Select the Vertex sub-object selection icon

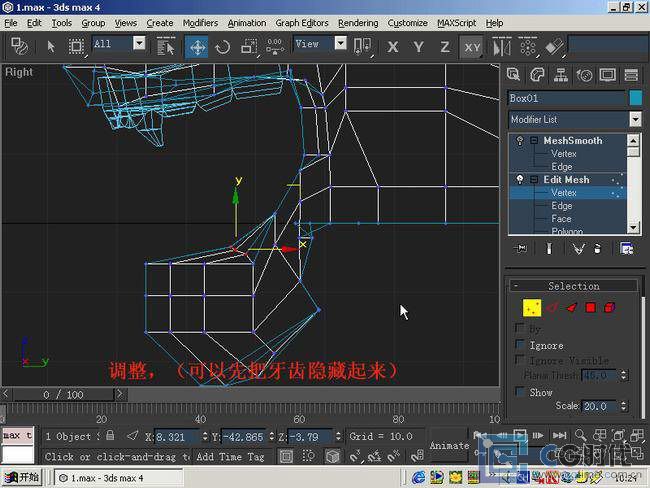pyautogui.click(x=532, y=308)
